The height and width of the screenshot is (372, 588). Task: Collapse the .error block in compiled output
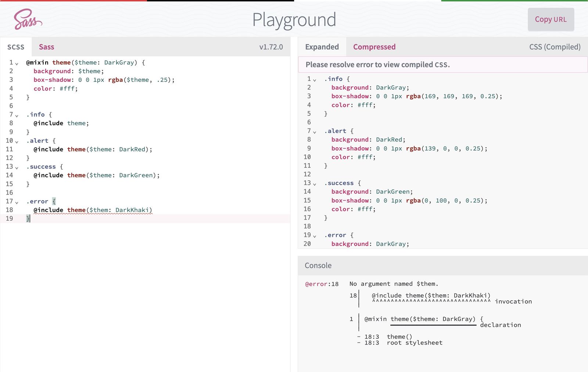[315, 235]
